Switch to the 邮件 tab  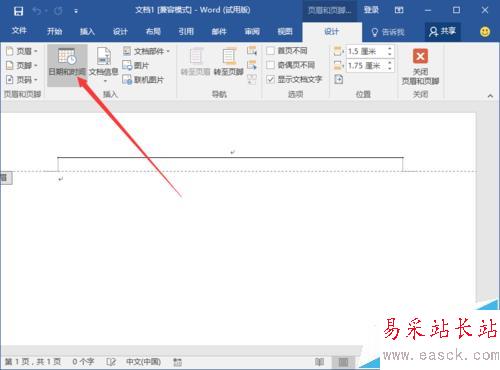tap(219, 32)
